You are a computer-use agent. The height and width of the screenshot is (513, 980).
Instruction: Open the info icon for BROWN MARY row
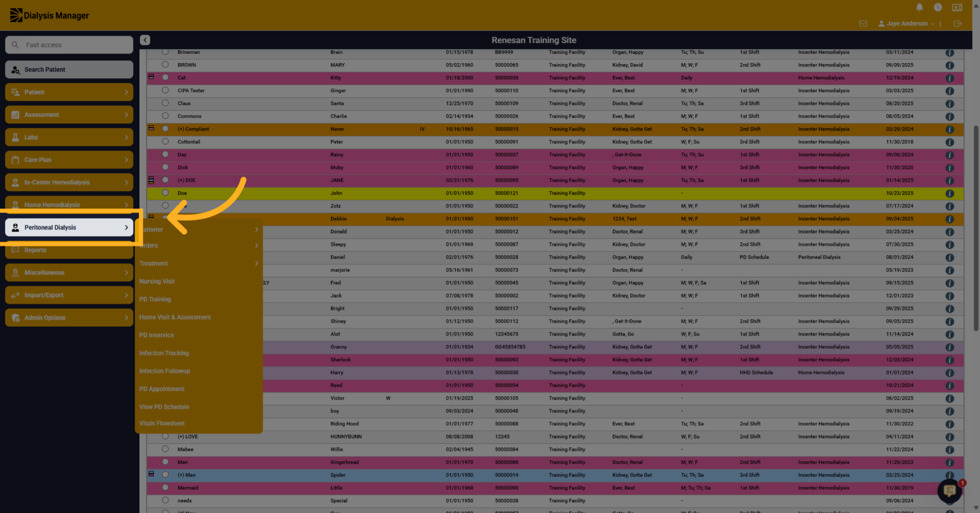950,65
